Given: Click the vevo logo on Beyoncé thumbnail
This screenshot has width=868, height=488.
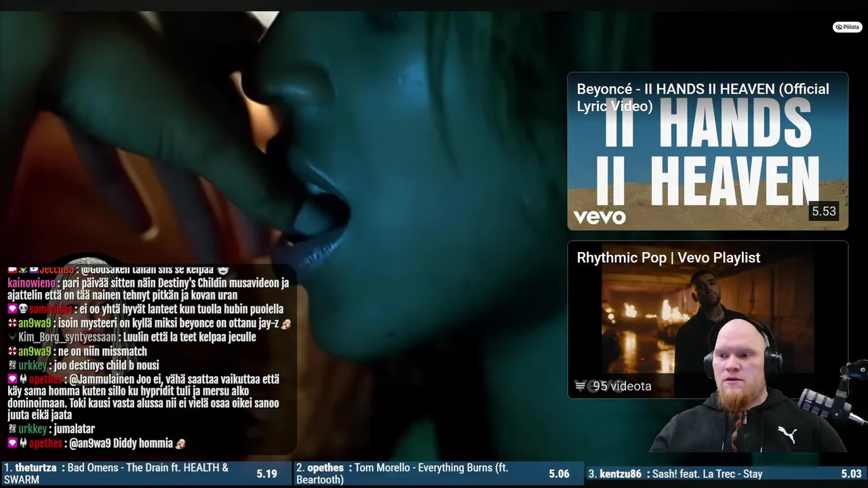Looking at the screenshot, I should click(x=599, y=217).
